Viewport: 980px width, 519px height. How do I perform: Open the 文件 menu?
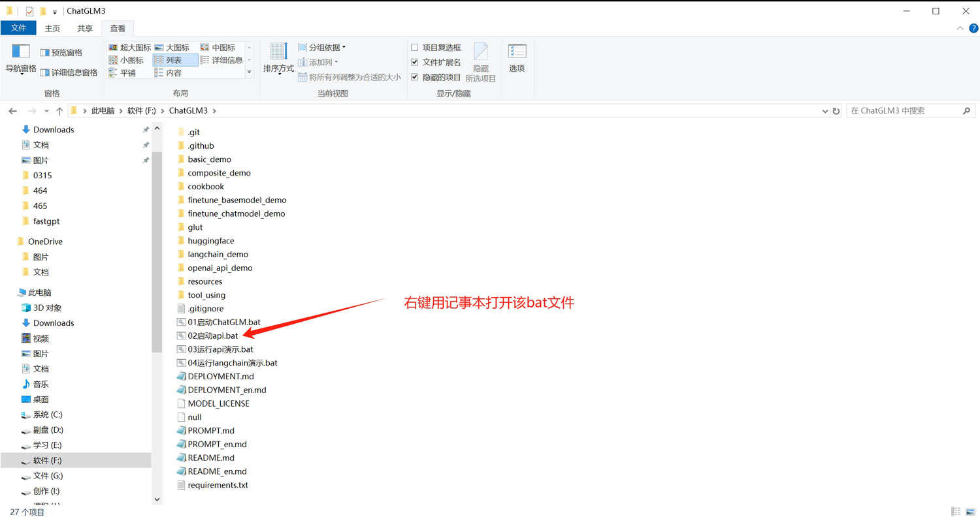pos(18,28)
